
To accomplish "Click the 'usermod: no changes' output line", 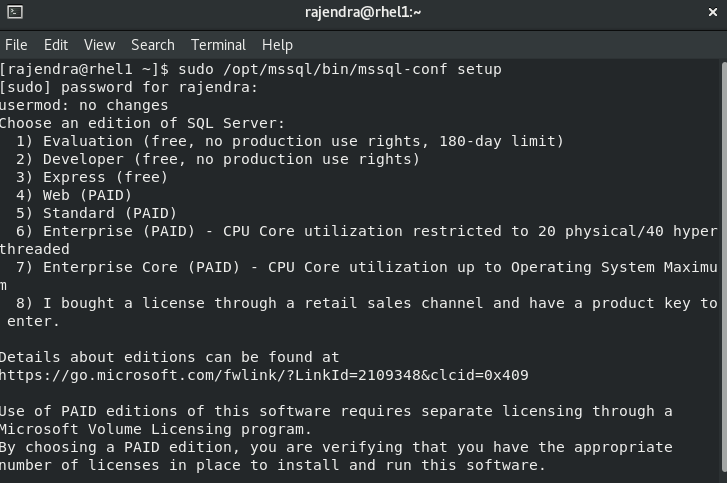I will 84,105.
